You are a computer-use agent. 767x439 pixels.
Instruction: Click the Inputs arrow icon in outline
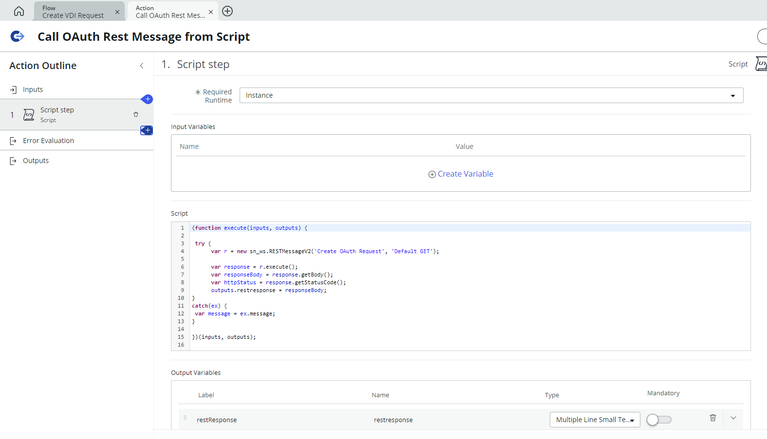point(13,90)
